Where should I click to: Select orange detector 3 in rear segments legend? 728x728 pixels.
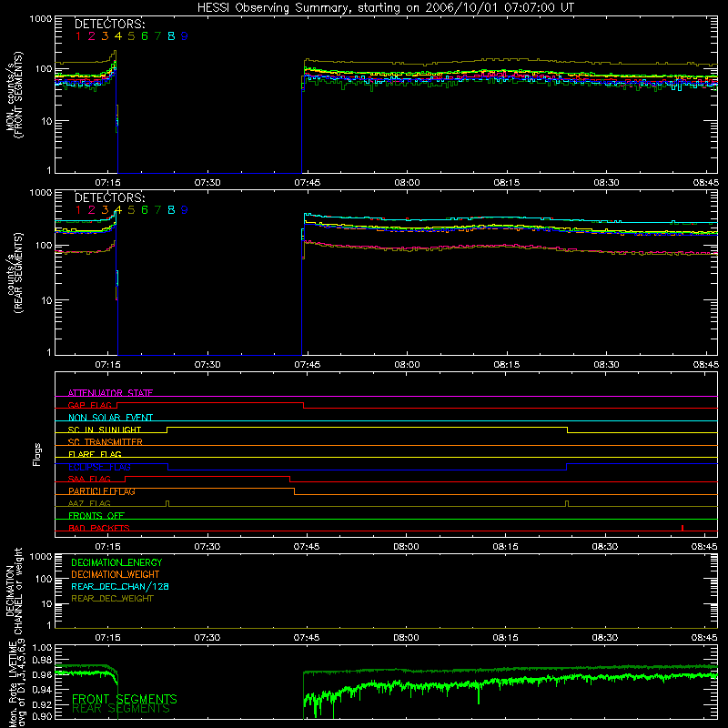(x=105, y=210)
